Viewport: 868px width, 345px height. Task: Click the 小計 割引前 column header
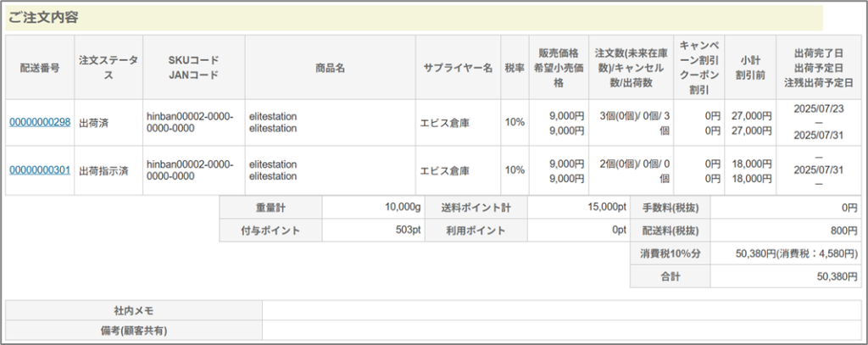[748, 68]
